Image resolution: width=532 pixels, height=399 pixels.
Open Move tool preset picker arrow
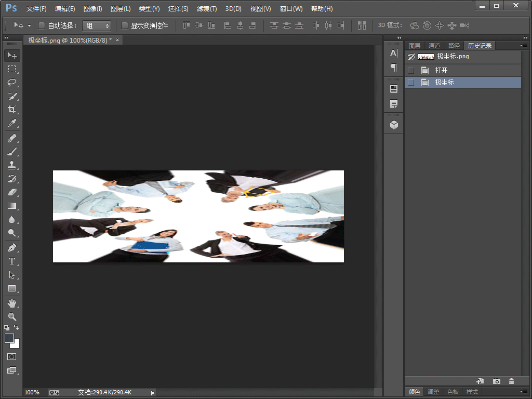coord(29,26)
